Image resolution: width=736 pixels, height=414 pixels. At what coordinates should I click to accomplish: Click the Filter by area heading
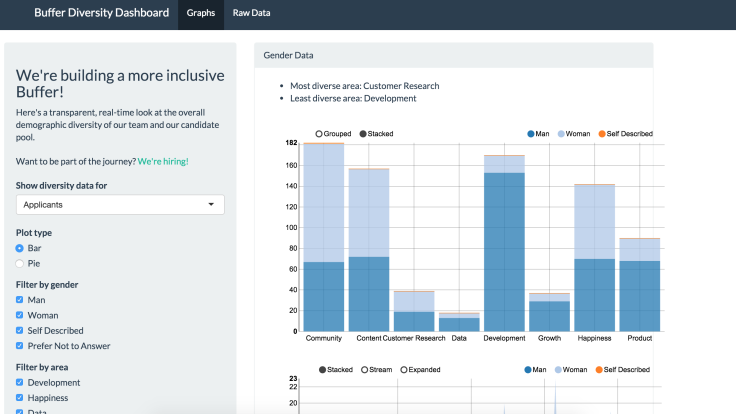[x=42, y=368]
